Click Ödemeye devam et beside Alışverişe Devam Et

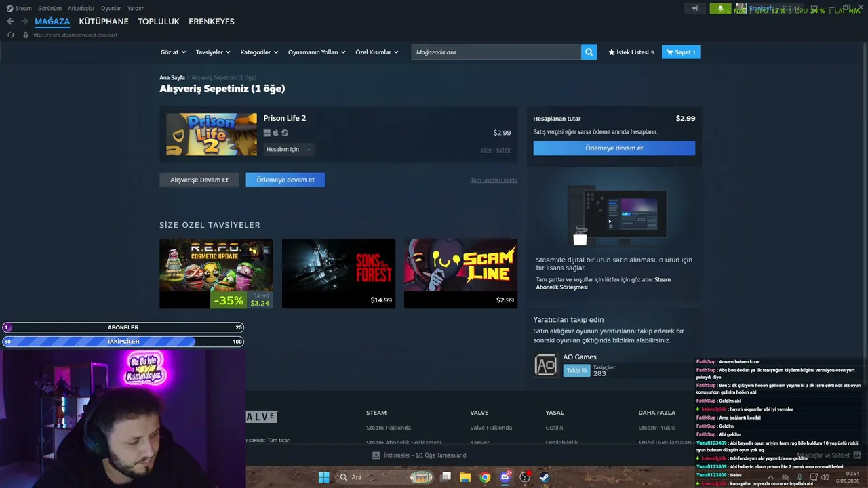285,180
